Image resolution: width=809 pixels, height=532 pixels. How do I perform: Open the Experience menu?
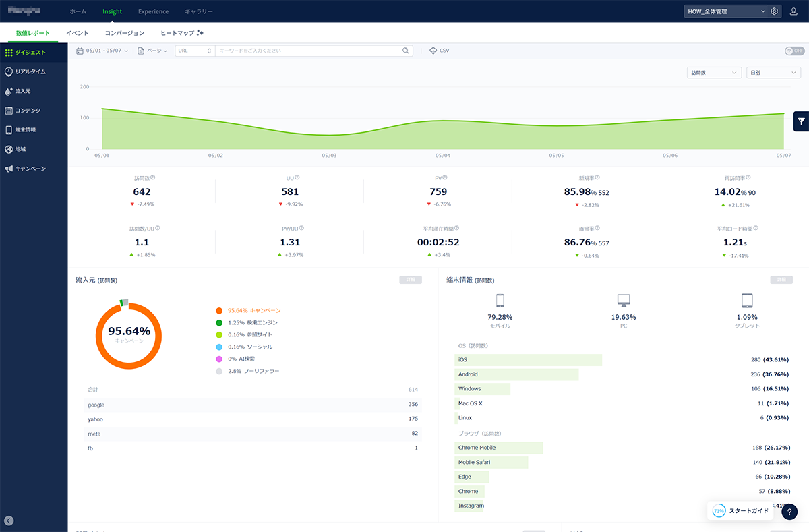click(x=153, y=11)
